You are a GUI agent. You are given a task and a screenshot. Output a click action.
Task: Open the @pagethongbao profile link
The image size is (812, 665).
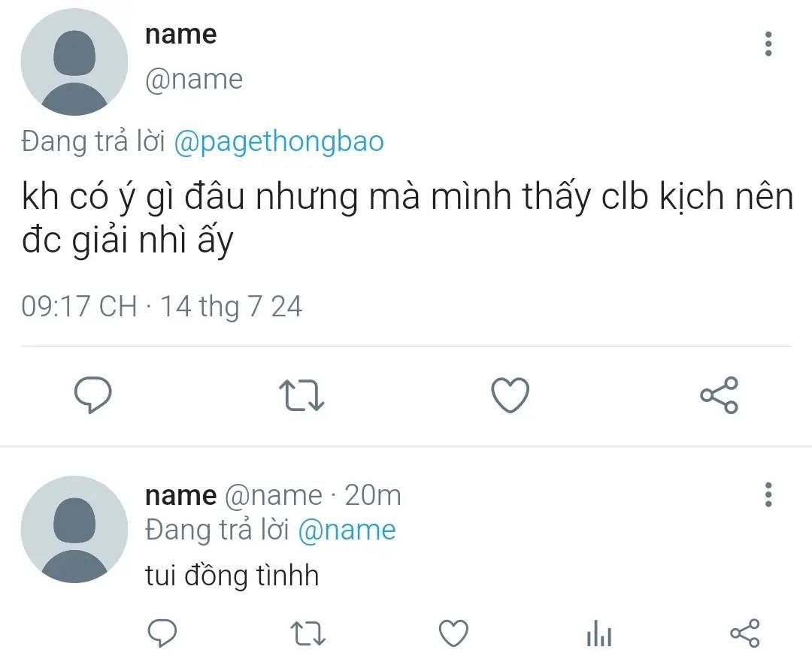pyautogui.click(x=278, y=141)
